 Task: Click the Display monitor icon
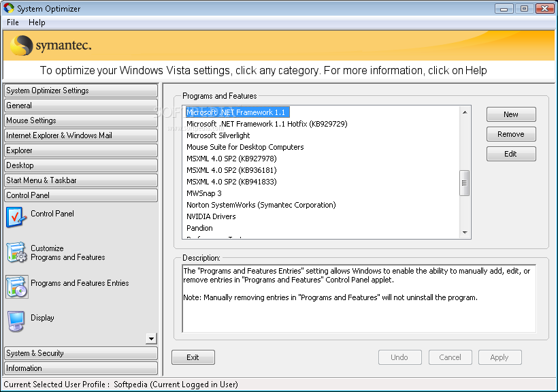[16, 321]
